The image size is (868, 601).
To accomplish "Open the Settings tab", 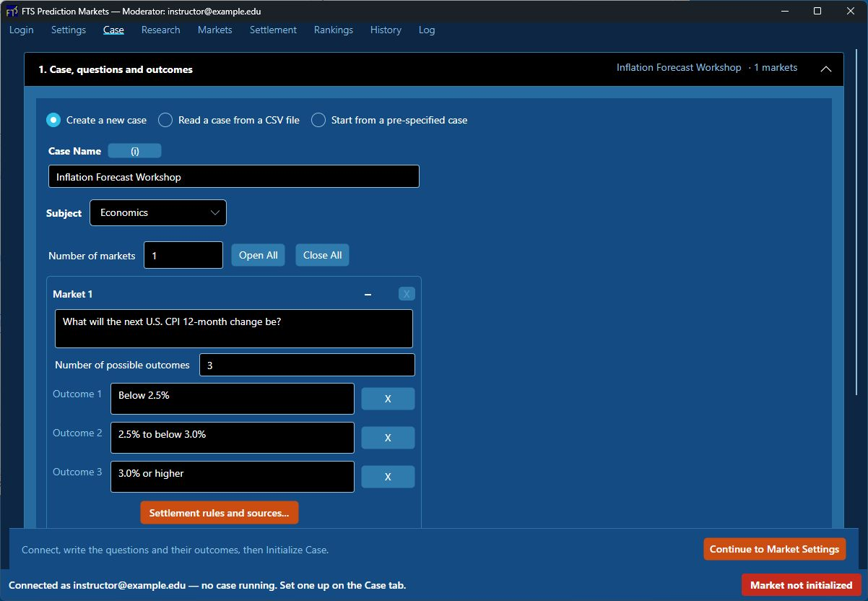I will tap(69, 30).
